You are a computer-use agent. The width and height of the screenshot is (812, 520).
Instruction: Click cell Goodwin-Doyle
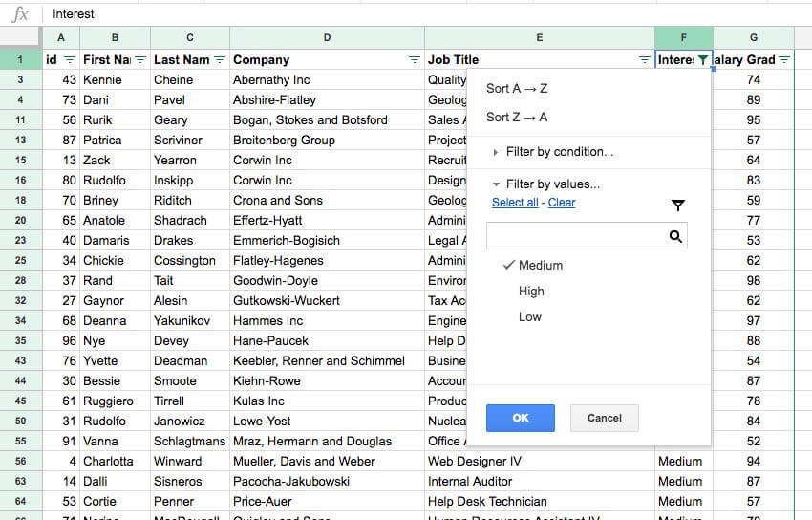(327, 281)
